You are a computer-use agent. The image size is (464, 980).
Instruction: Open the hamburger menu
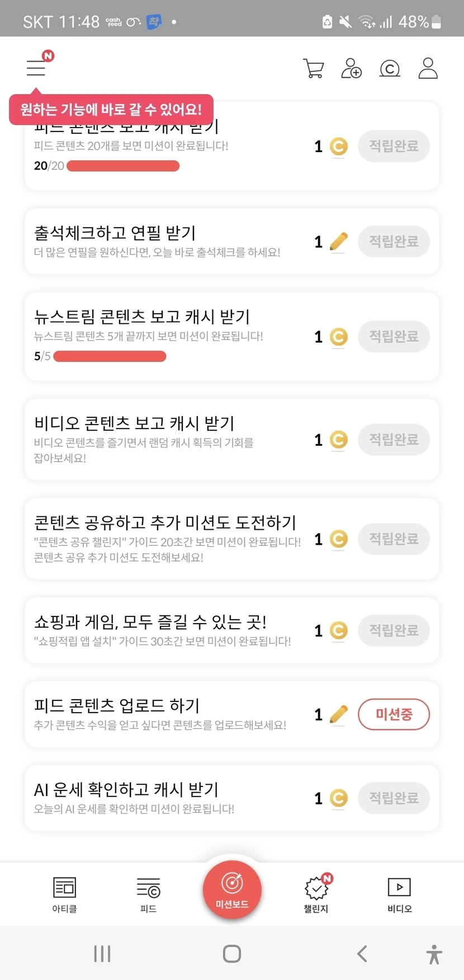click(x=36, y=68)
